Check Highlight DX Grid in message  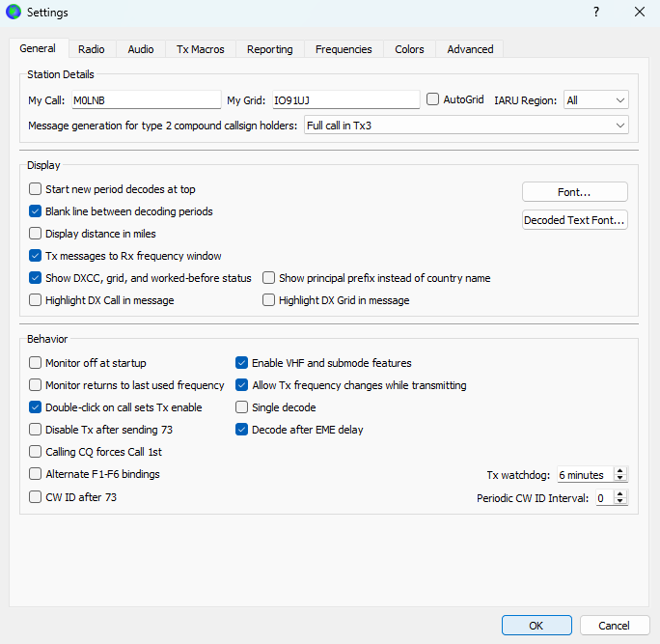tap(269, 300)
